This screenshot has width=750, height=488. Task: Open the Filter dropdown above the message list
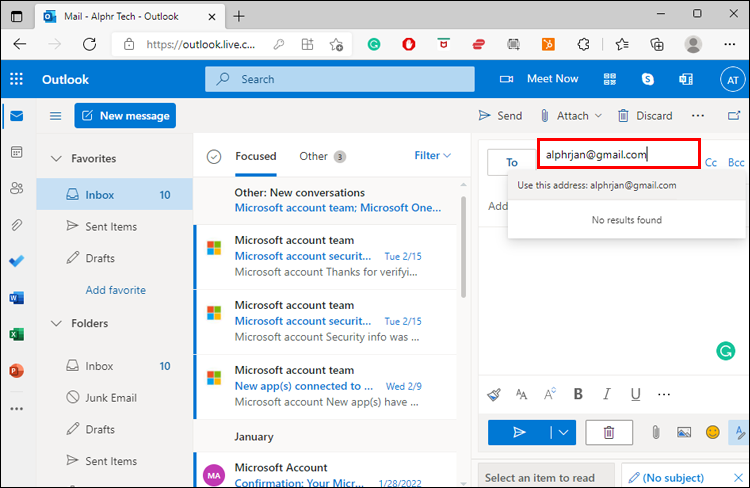[x=432, y=155]
